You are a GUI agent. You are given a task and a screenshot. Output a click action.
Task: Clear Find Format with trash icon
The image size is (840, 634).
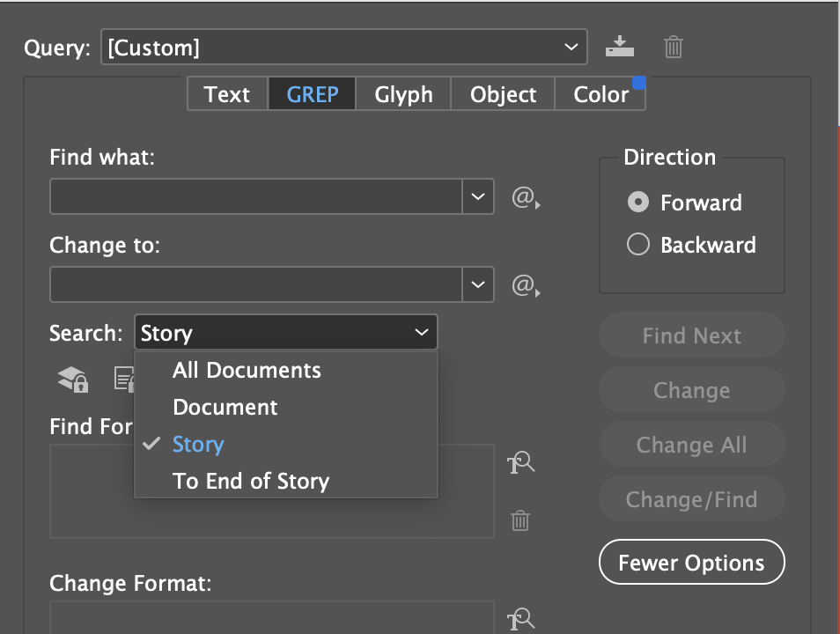tap(519, 520)
